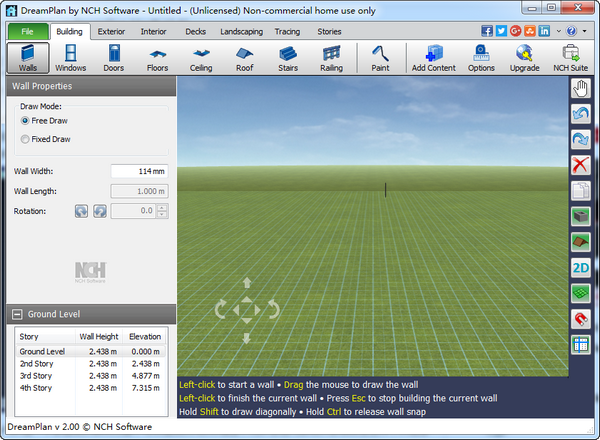Select Free Draw mode
Screen dimensions: 600x440
click(25, 120)
